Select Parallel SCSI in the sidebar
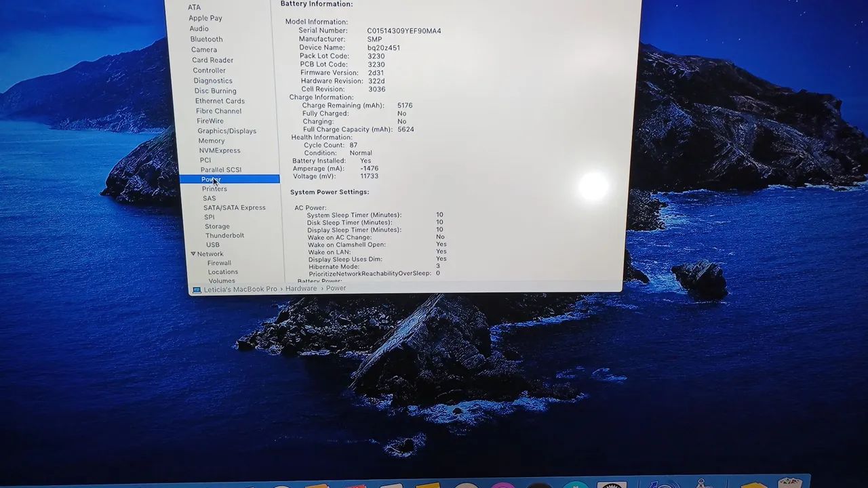 tap(220, 169)
